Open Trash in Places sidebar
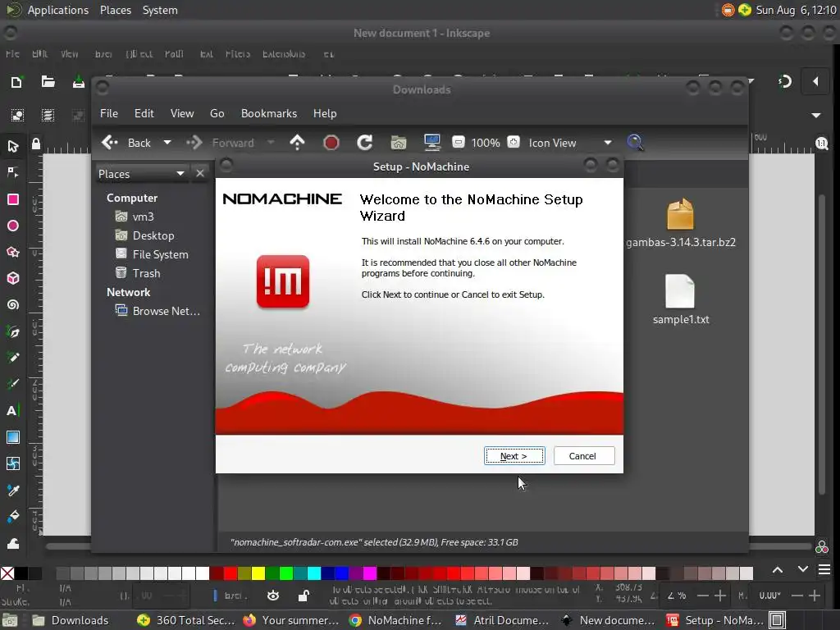This screenshot has width=840, height=630. [138, 273]
